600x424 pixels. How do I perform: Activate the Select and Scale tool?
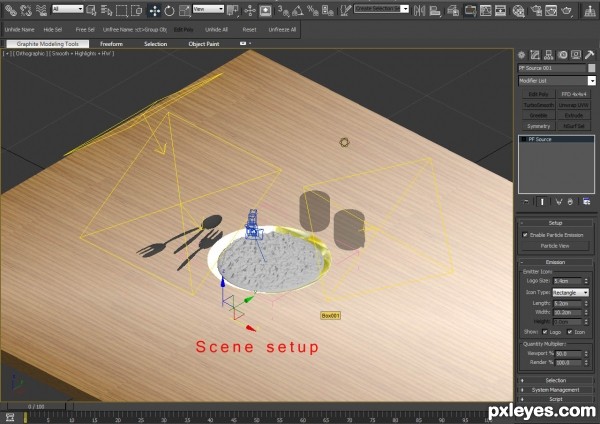pos(184,10)
